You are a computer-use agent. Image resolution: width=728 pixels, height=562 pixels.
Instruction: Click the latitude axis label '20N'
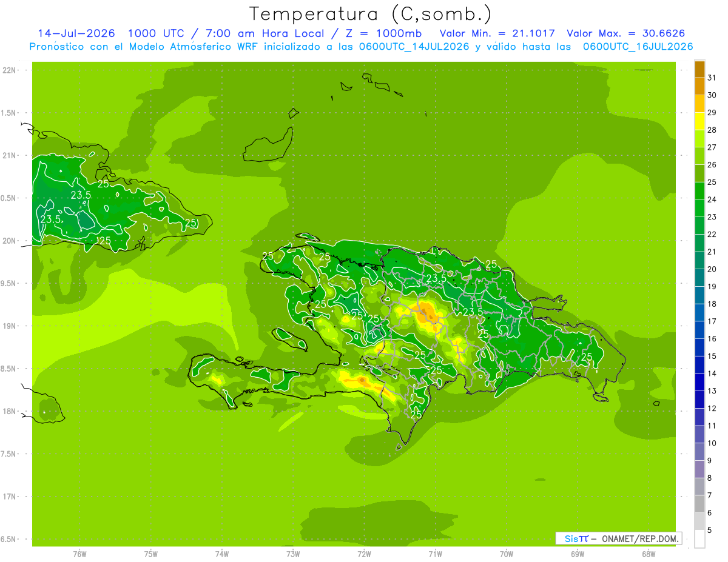tap(10, 241)
